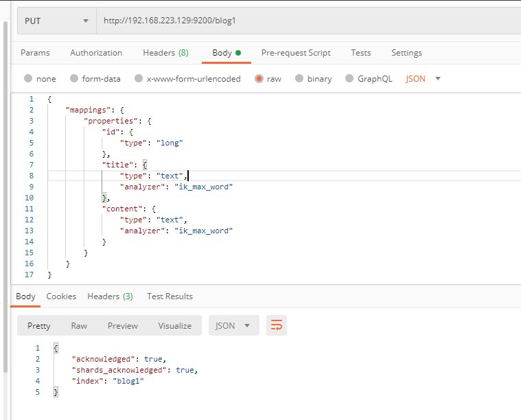Open the orange JSON format dropdown
Viewport: 521px width, 420px height.
tap(423, 79)
